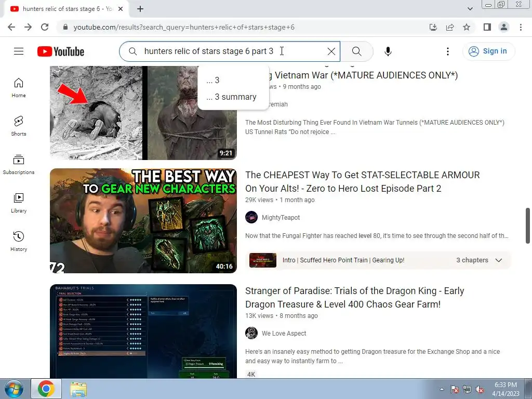Open Subscriptions in the sidebar

point(19,165)
